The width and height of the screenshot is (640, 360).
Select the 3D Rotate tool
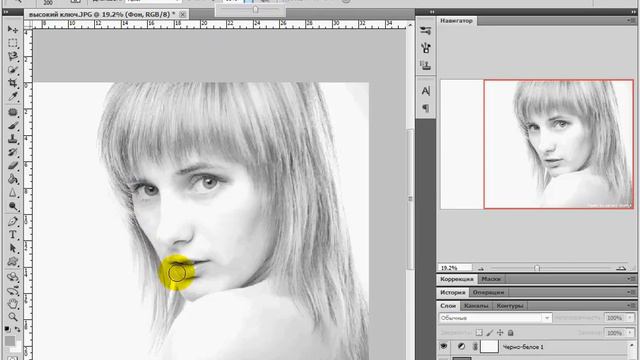click(x=13, y=277)
